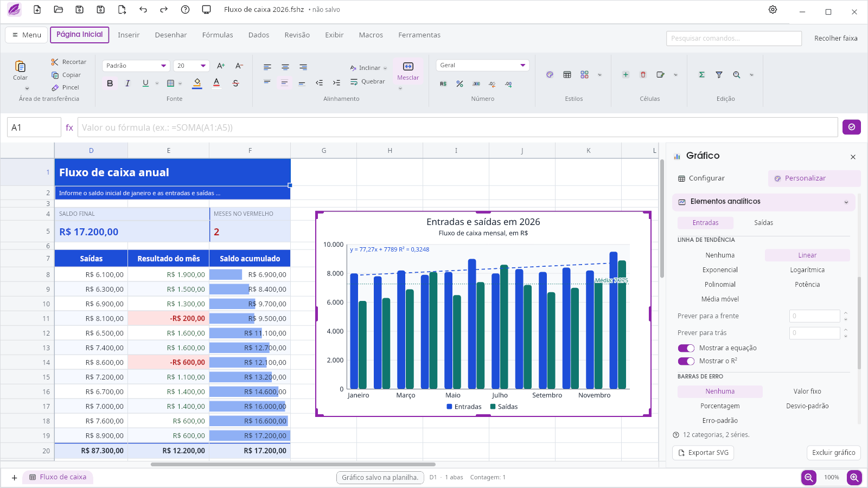Click Excluir gráfico button
The height and width of the screenshot is (488, 868).
pos(834,453)
